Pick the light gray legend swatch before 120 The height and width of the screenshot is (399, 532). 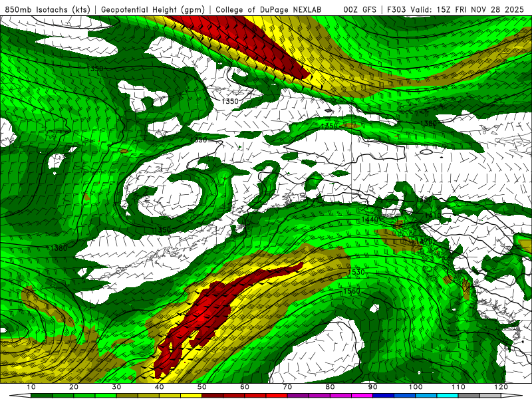point(490,396)
